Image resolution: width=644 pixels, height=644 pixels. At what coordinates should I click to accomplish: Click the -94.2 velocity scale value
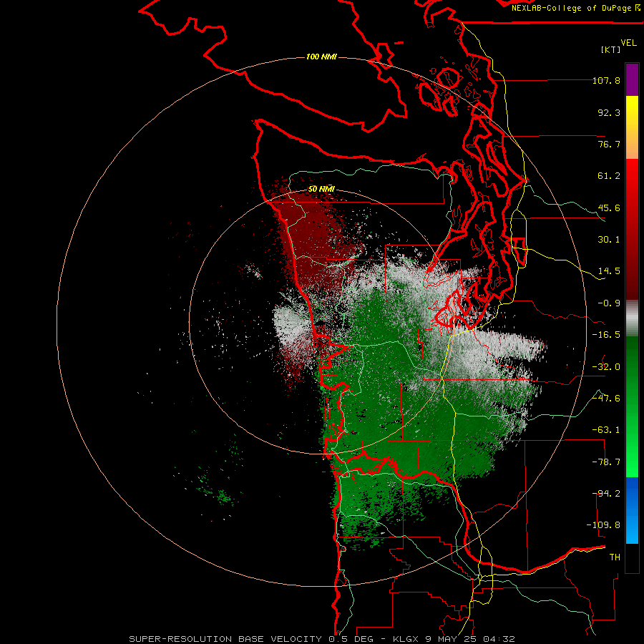[606, 494]
